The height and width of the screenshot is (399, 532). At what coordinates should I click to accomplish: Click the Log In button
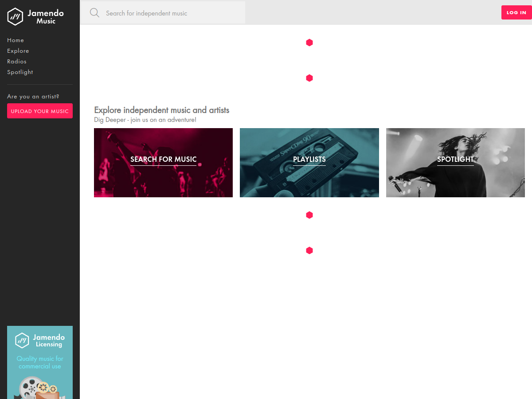516,12
